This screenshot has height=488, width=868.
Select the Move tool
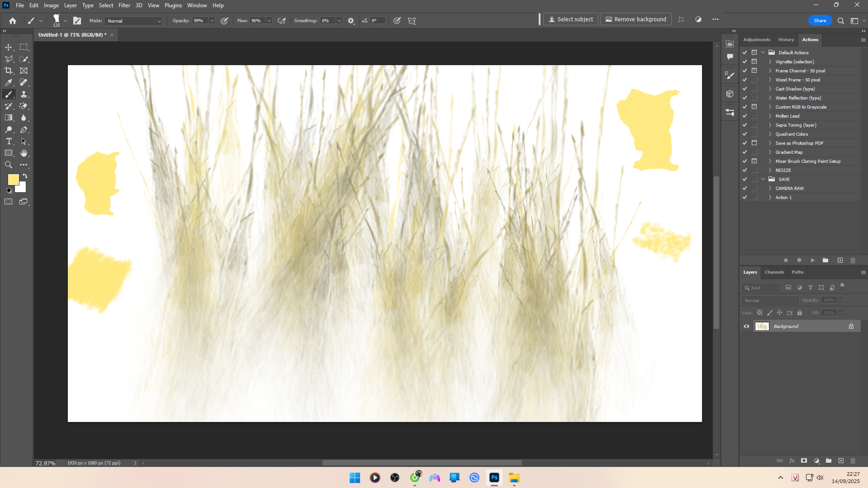point(9,47)
